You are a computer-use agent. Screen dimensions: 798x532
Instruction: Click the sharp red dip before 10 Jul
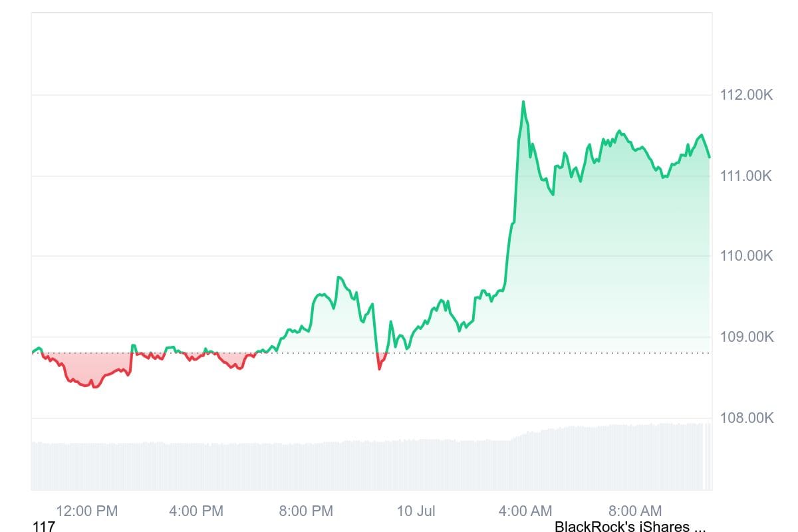point(379,368)
